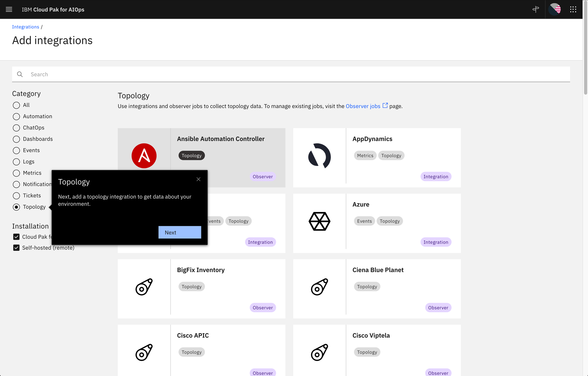Image resolution: width=588 pixels, height=376 pixels.
Task: Go back to the Integrations breadcrumb
Action: (26, 27)
